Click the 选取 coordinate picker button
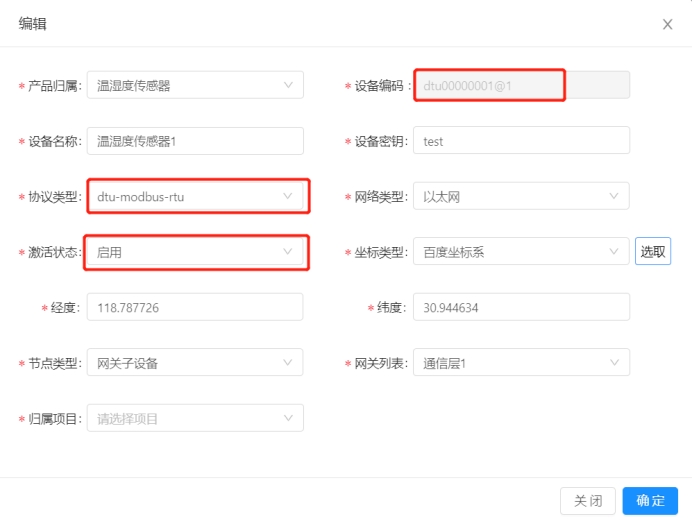 653,252
